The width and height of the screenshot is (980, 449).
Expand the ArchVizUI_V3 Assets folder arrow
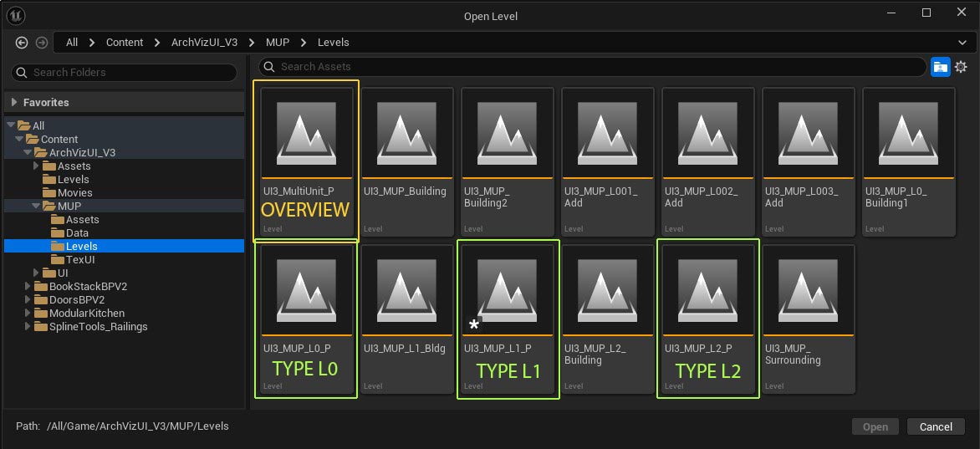coord(36,166)
